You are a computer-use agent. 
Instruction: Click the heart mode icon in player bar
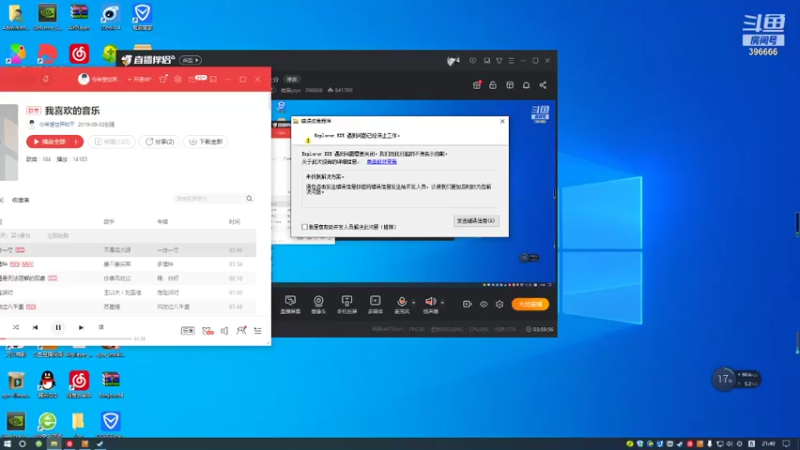[207, 331]
